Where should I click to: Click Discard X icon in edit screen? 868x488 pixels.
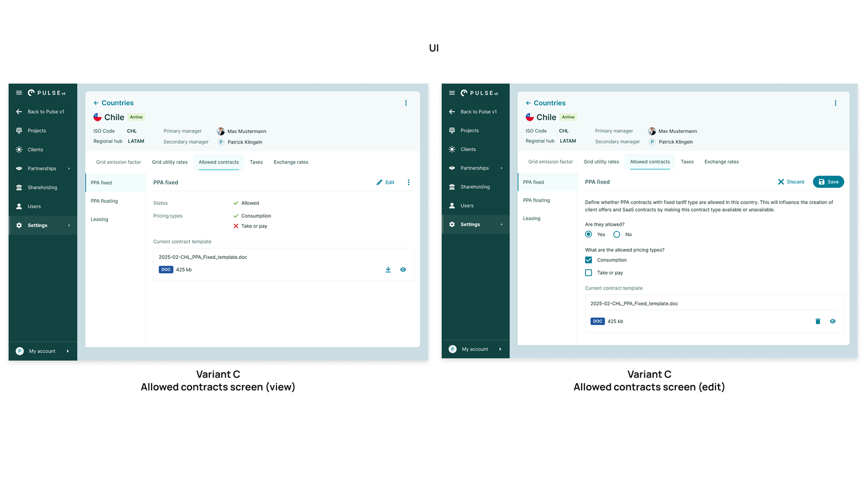tap(781, 182)
